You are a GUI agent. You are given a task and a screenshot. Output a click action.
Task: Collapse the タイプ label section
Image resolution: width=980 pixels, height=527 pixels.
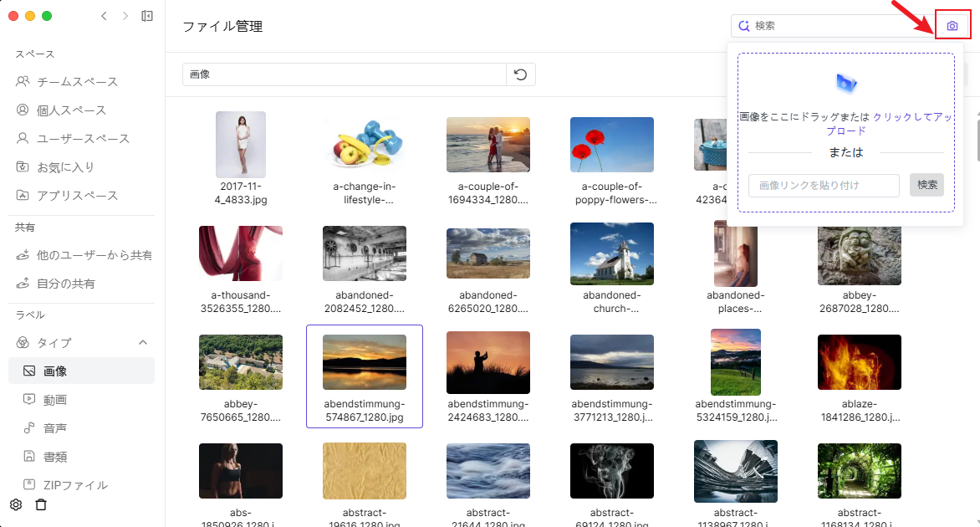point(142,343)
